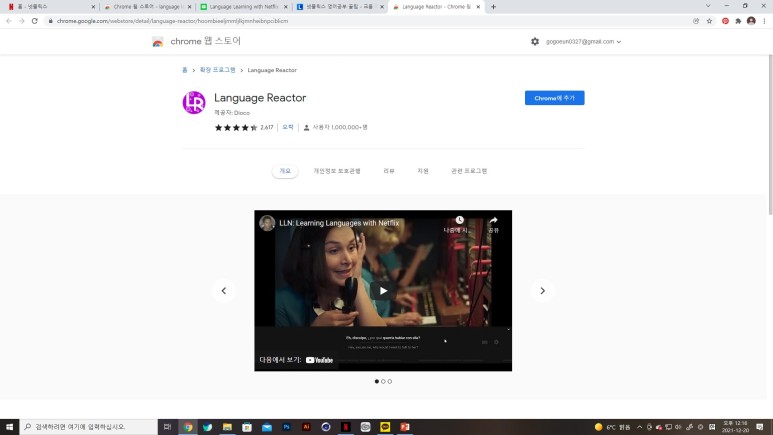Click the page vertical scrollbar

tap(770, 135)
